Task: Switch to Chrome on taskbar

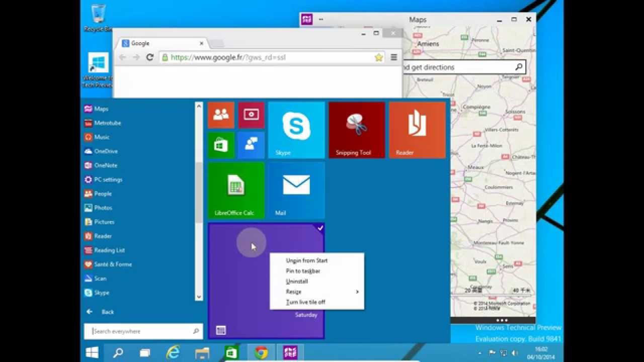Action: point(261,353)
